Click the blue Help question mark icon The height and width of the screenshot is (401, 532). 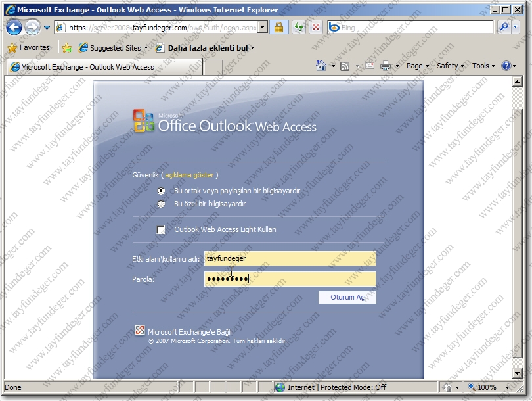click(506, 66)
